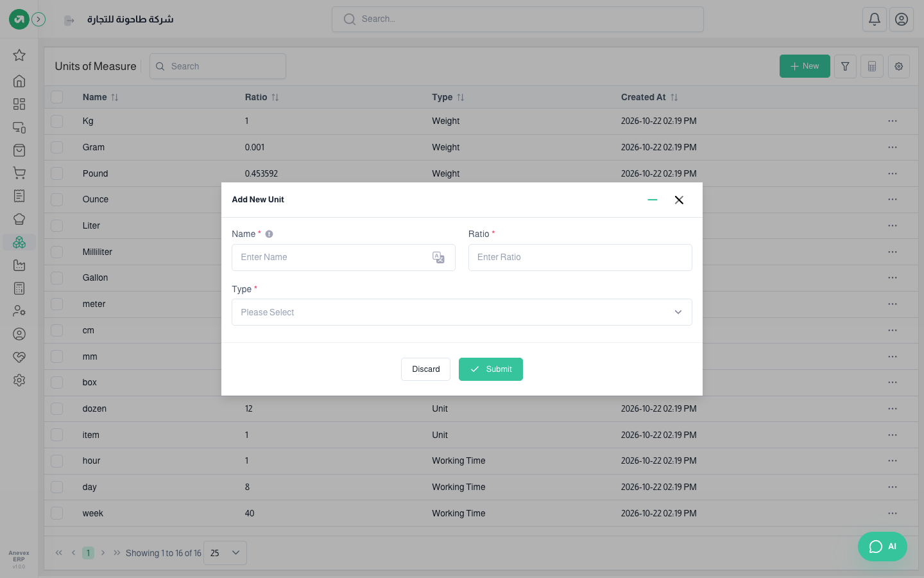924x578 pixels.
Task: Click the favorites star sidebar icon
Action: click(x=19, y=55)
